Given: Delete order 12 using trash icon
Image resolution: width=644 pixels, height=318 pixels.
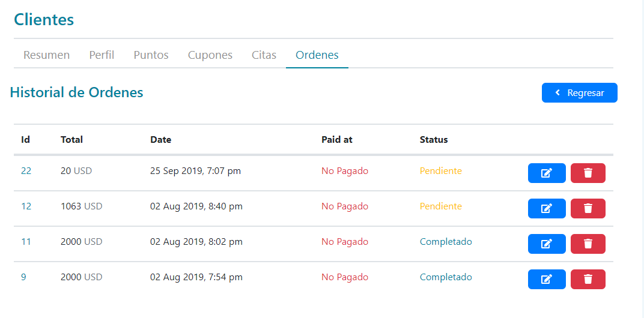Looking at the screenshot, I should 588,208.
